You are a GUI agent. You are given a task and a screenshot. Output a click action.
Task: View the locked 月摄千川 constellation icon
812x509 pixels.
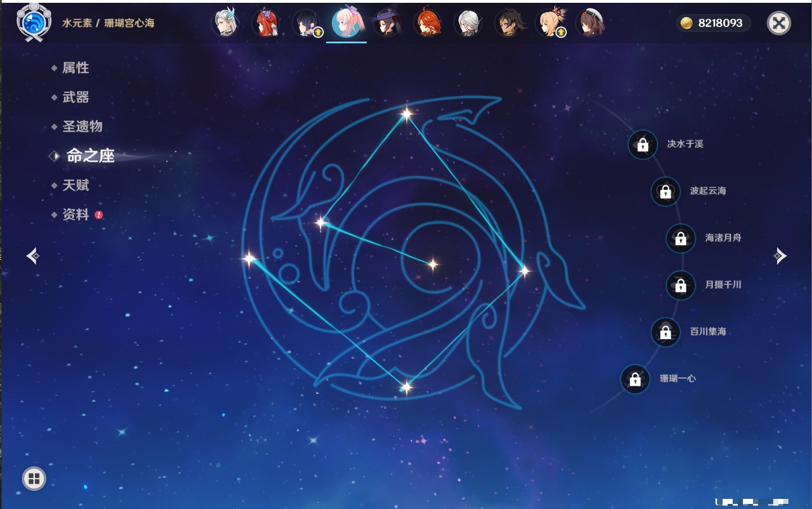point(680,285)
